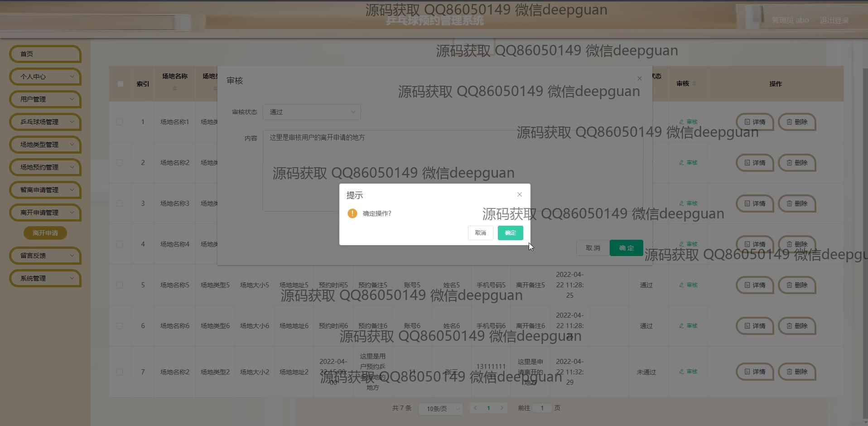
Task: Check the row 7 checkbox with index 7
Action: tap(120, 372)
